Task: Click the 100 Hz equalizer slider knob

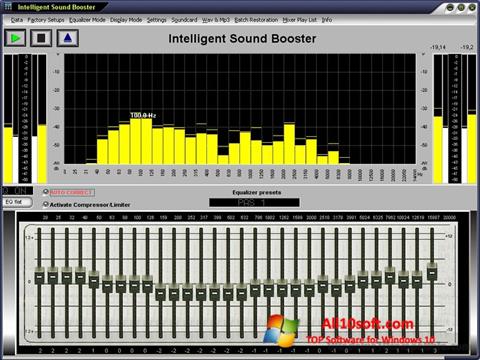Action: click(134, 284)
